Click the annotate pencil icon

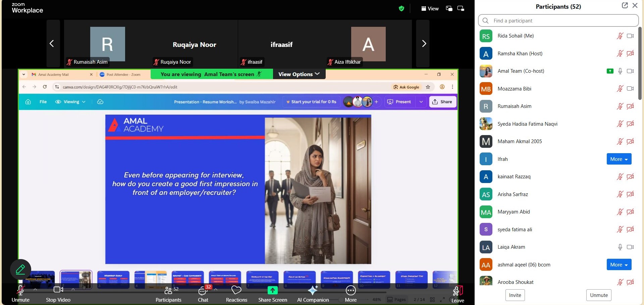[20, 269]
